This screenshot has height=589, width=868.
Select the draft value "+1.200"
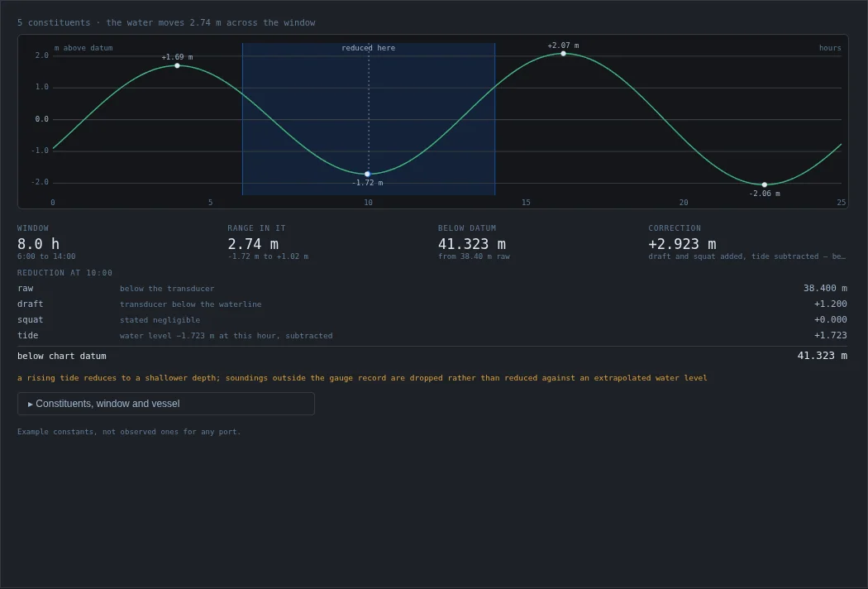830,304
